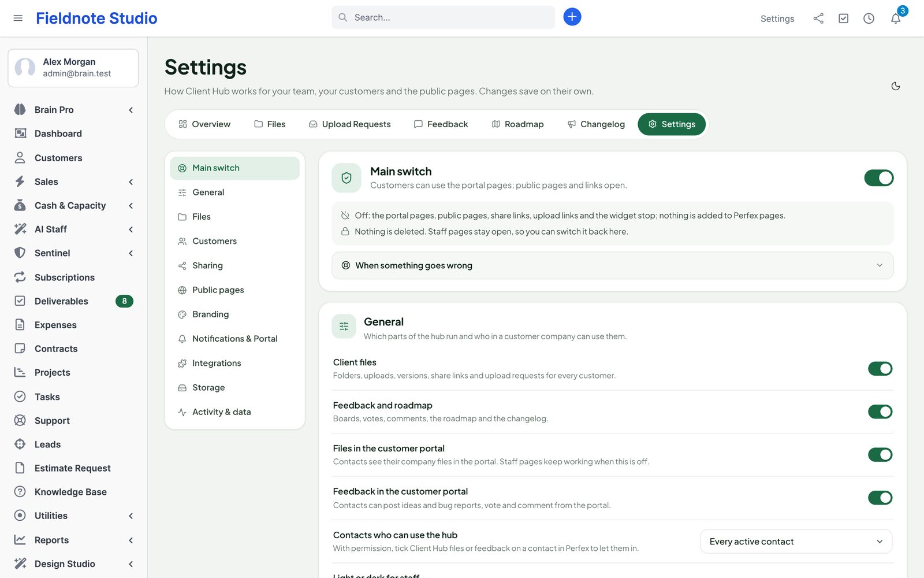Open Projects in the sidebar
This screenshot has height=578, width=924.
(73, 373)
